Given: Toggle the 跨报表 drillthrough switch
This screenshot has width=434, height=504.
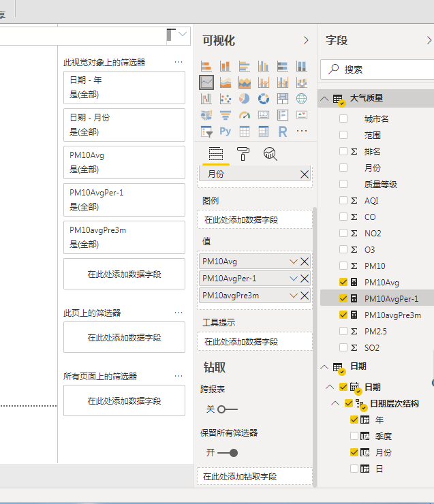Looking at the screenshot, I should pyautogui.click(x=227, y=409).
